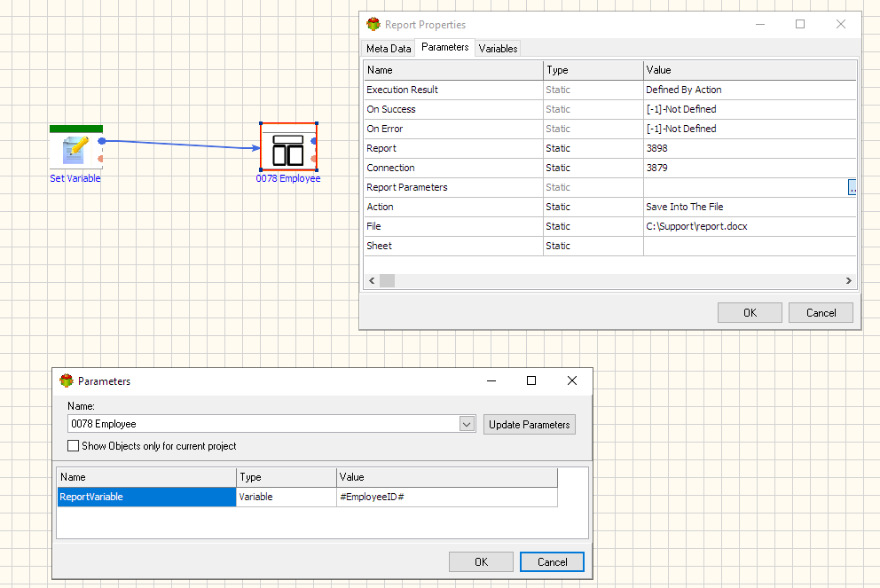
Task: Click right arrow of the horizontal scrollbar
Action: pyautogui.click(x=849, y=280)
